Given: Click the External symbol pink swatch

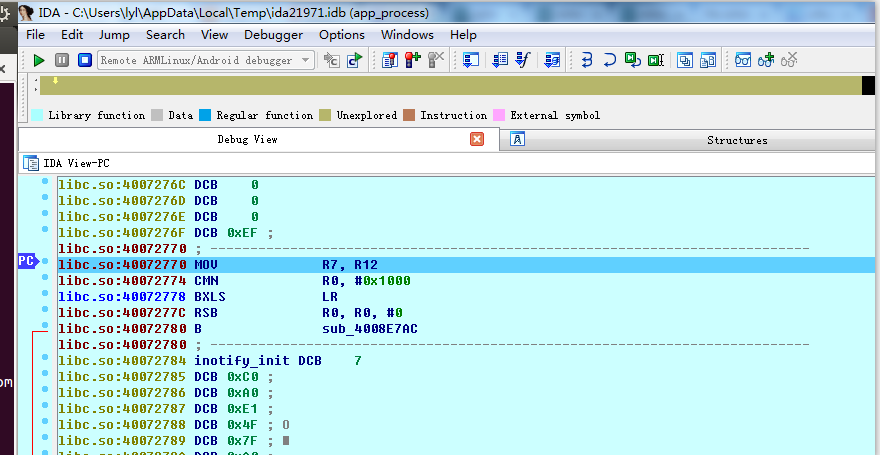Looking at the screenshot, I should pos(499,115).
